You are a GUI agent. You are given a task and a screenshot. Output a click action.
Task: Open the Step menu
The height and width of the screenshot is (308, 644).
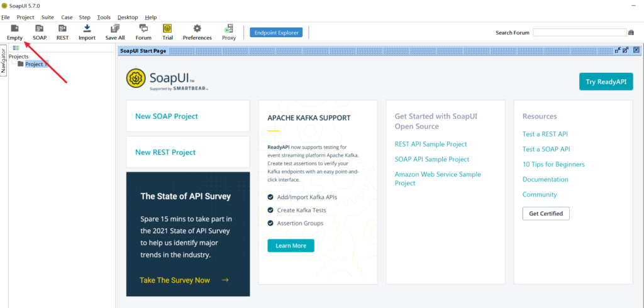[85, 17]
